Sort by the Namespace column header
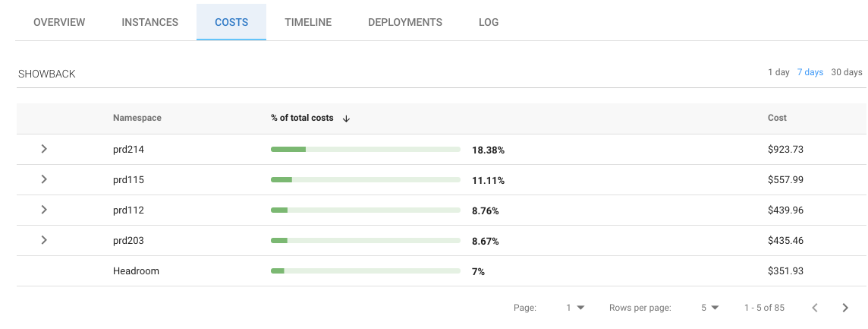Image resolution: width=868 pixels, height=329 pixels. tap(137, 118)
